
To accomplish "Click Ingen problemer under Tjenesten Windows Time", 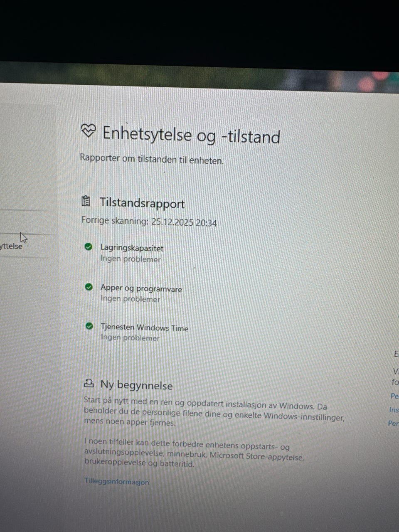I will pos(130,337).
